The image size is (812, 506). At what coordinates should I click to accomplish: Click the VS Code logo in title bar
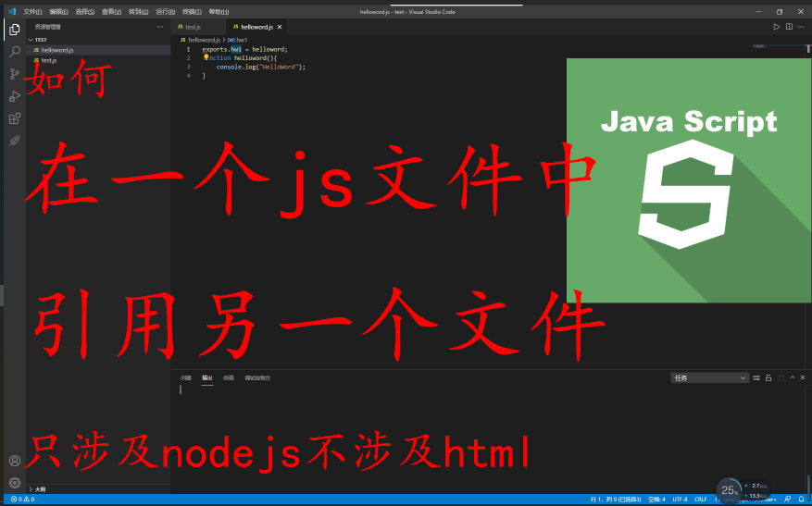pyautogui.click(x=12, y=11)
